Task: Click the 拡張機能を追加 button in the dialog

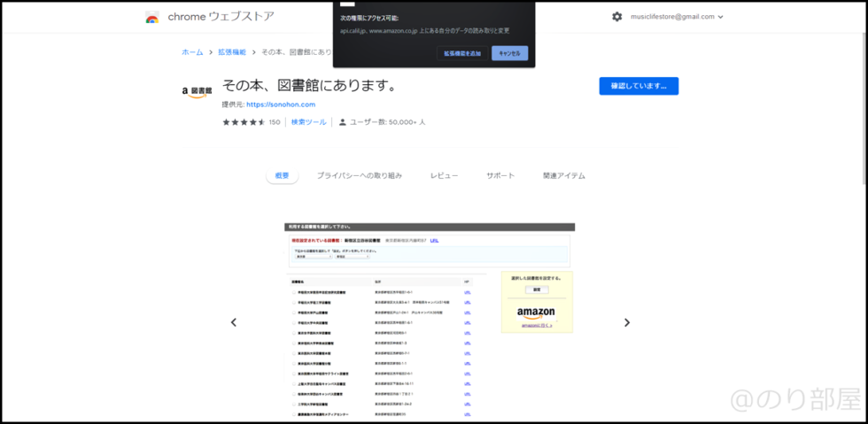Action: coord(463,53)
